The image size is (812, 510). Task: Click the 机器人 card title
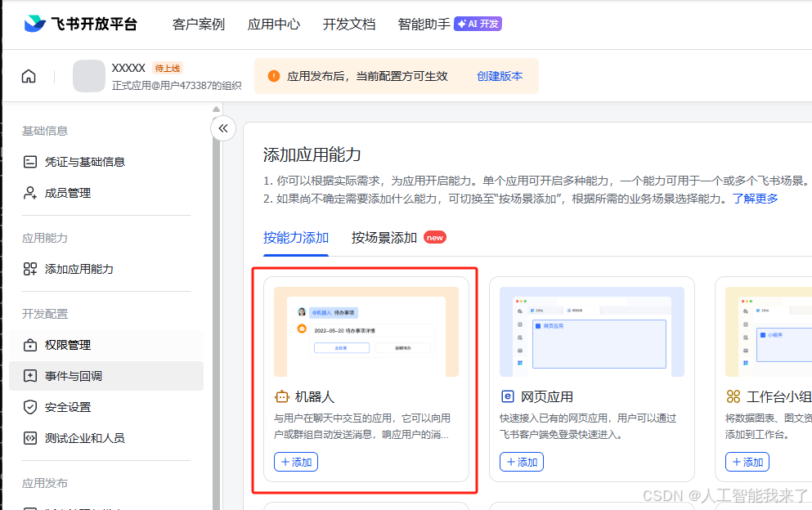pyautogui.click(x=315, y=396)
